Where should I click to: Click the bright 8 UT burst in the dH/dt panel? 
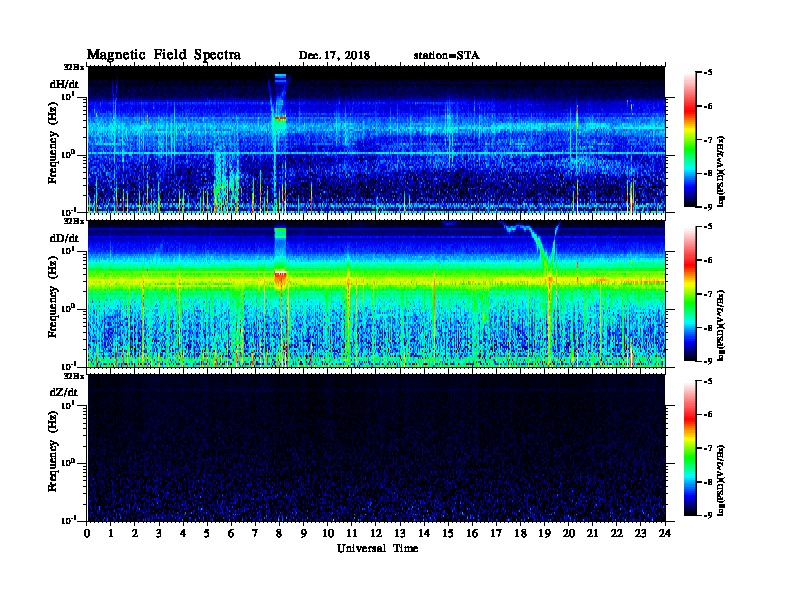(280, 119)
